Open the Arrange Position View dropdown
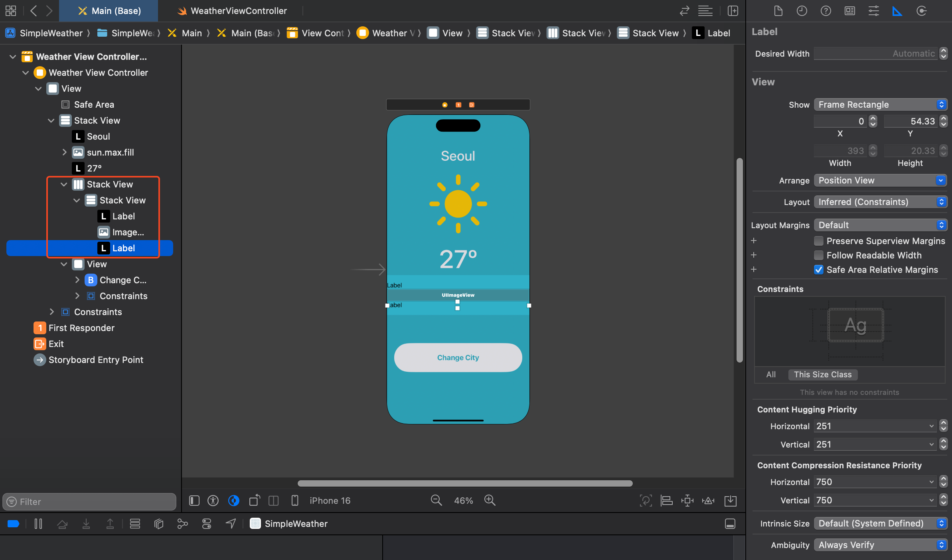Image resolution: width=952 pixels, height=560 pixels. [x=880, y=180]
